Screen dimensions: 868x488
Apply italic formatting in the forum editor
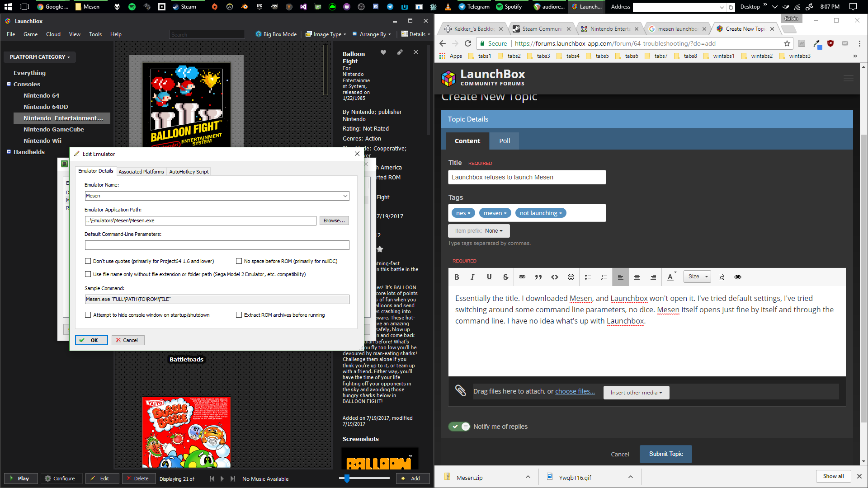point(472,277)
